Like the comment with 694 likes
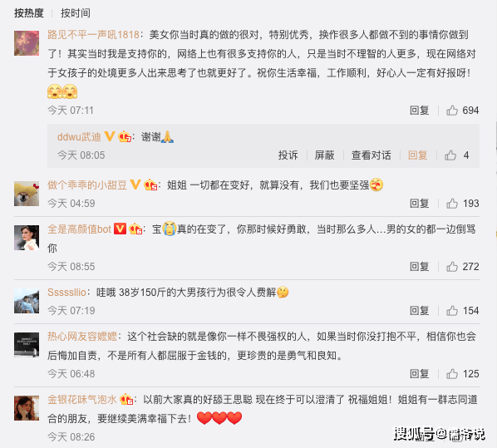The width and height of the screenshot is (497, 448). click(x=452, y=111)
